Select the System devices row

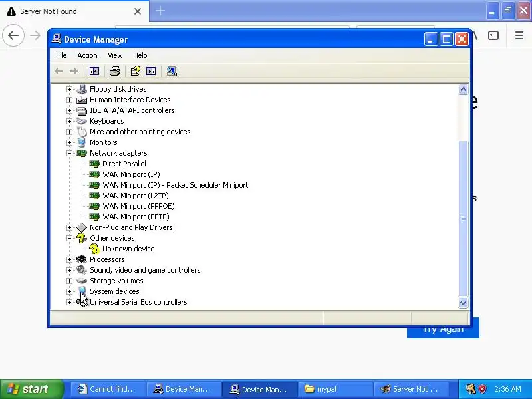pos(114,291)
